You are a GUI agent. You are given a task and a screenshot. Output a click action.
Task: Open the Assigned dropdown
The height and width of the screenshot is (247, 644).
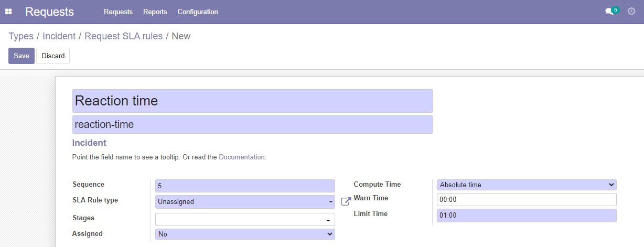click(x=245, y=234)
